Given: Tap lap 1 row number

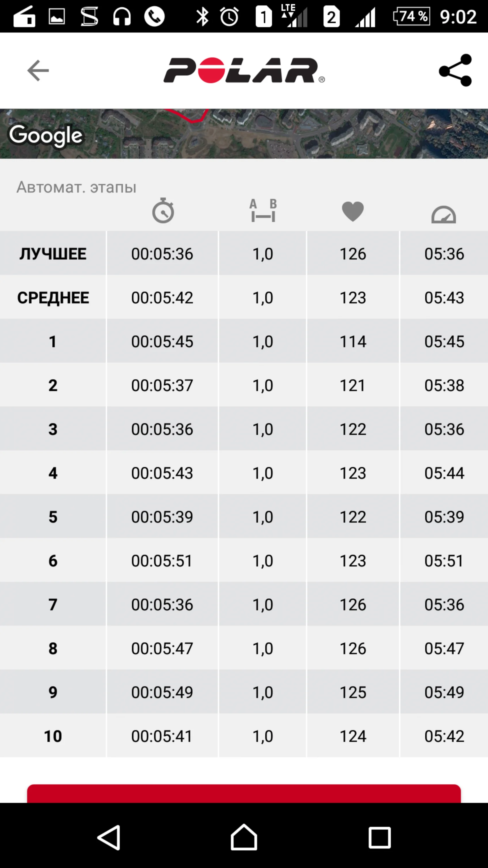Looking at the screenshot, I should pyautogui.click(x=53, y=341).
